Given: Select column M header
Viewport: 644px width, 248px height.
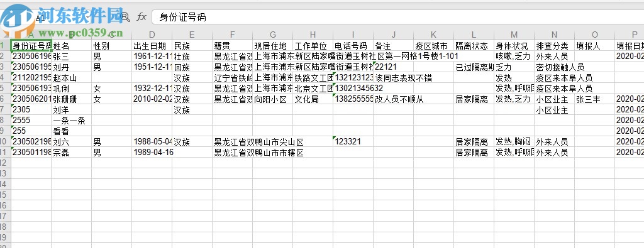Looking at the screenshot, I should [514, 35].
